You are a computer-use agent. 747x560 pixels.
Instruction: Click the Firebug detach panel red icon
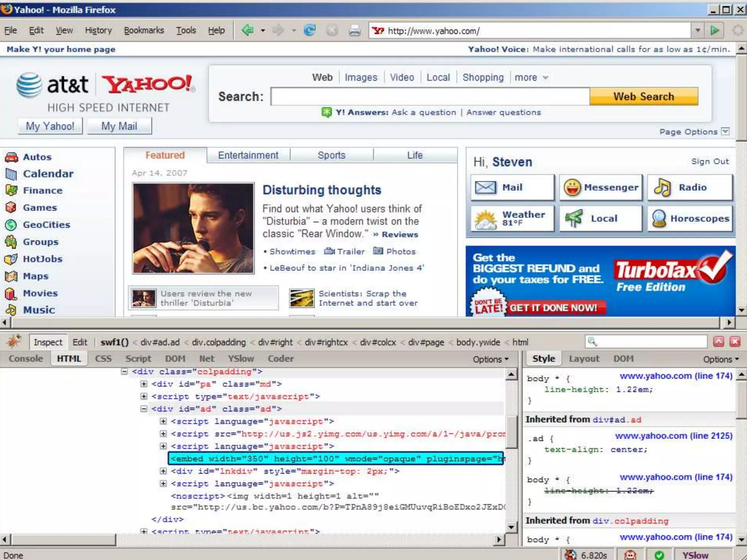coord(719,342)
